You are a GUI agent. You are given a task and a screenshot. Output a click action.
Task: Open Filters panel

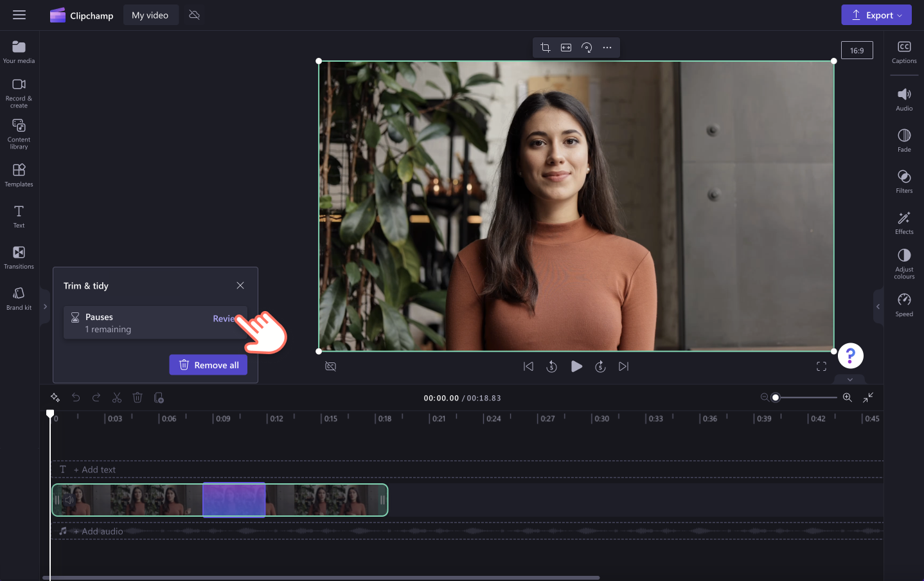[x=904, y=183]
